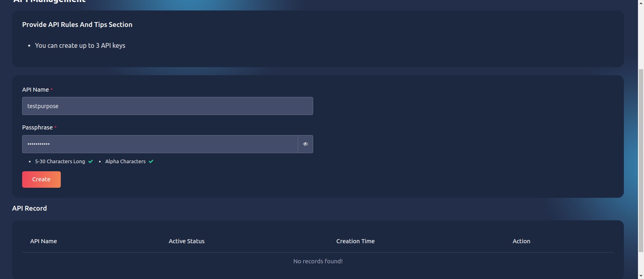644x279 pixels.
Task: Click the Action column header
Action: pyautogui.click(x=521, y=241)
